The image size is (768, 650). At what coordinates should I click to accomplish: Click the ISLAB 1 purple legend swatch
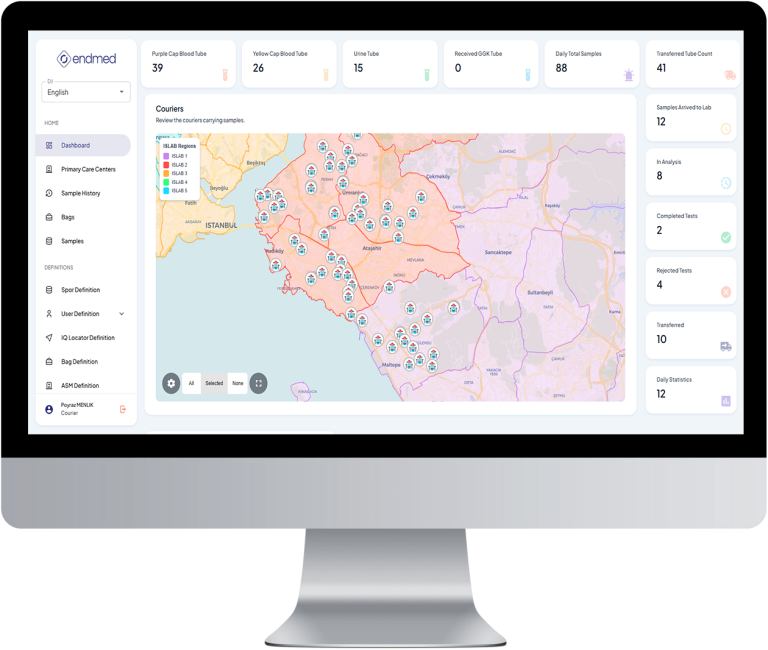click(x=166, y=156)
